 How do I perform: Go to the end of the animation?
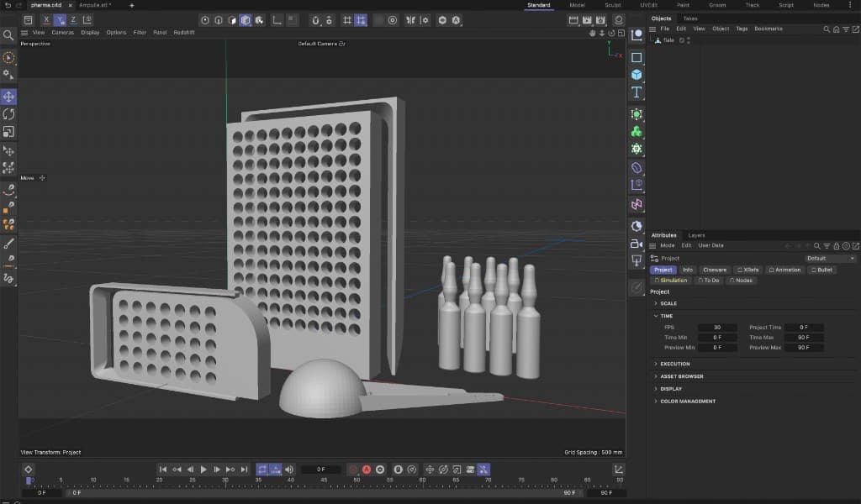pyautogui.click(x=245, y=470)
